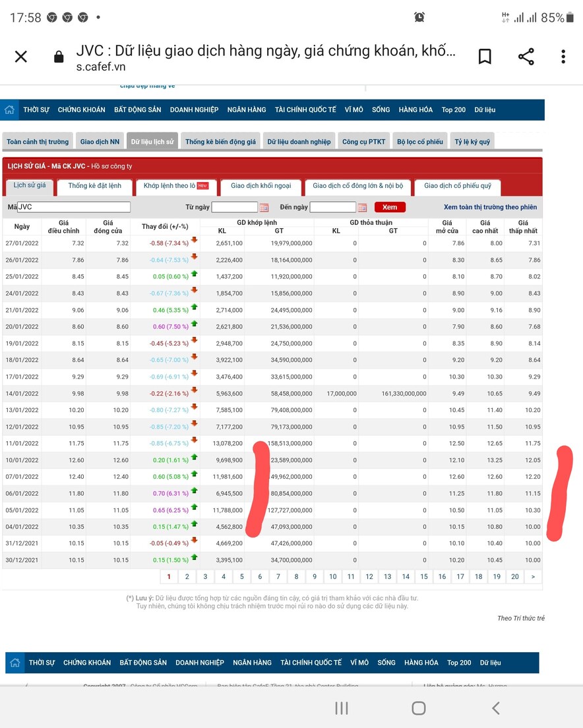Select the Dữ liệu lịch sử tab
Viewport: 583px width, 728px height.
click(x=152, y=142)
